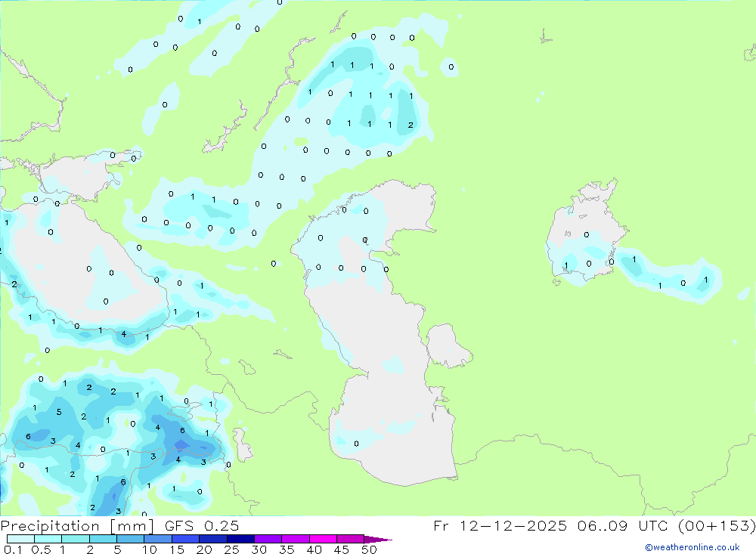The image size is (756, 554).
Task: Click legend scale label "10"
Action: [150, 549]
